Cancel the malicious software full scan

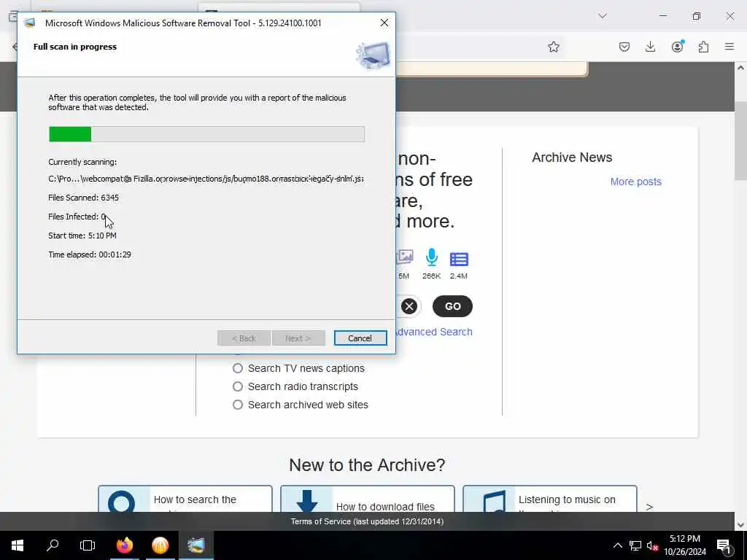(x=360, y=338)
